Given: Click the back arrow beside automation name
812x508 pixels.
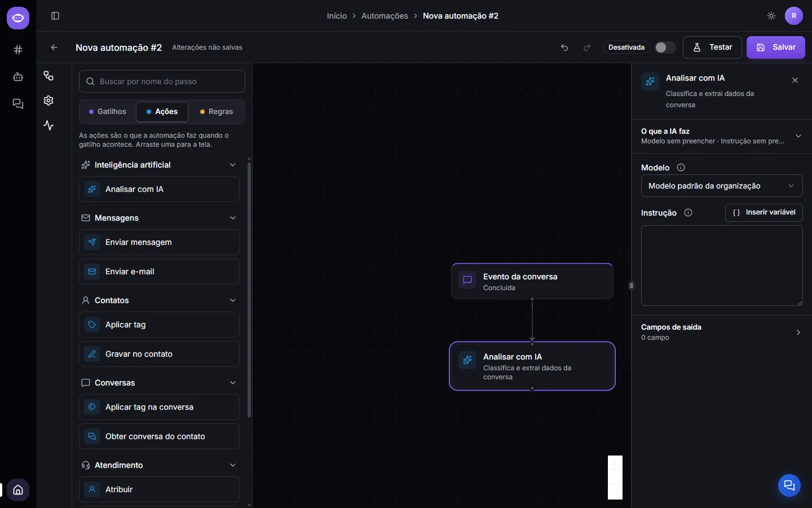Looking at the screenshot, I should [54, 47].
